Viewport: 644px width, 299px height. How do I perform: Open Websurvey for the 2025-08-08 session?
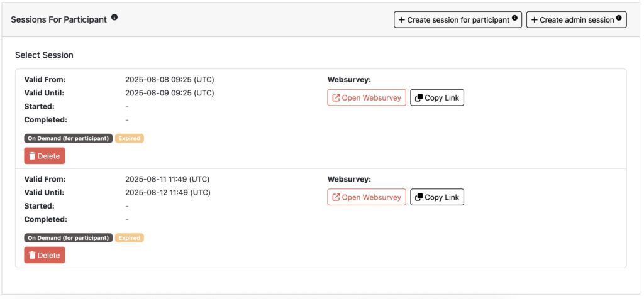tap(367, 98)
